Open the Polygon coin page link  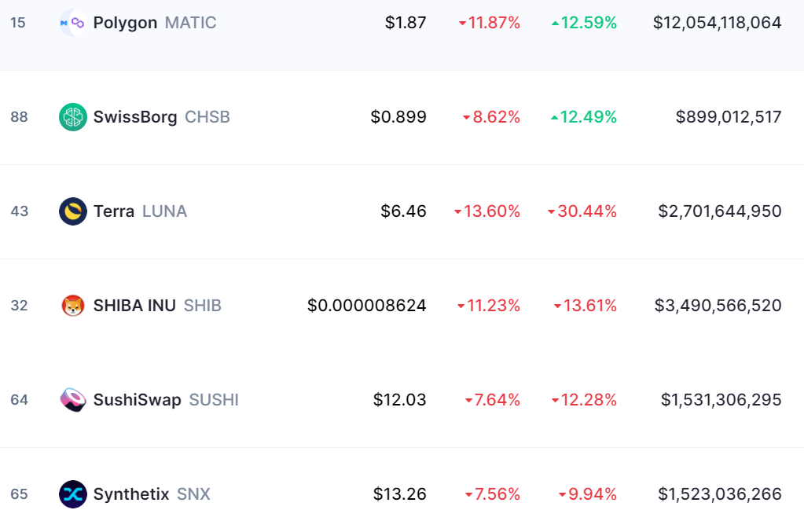155,23
